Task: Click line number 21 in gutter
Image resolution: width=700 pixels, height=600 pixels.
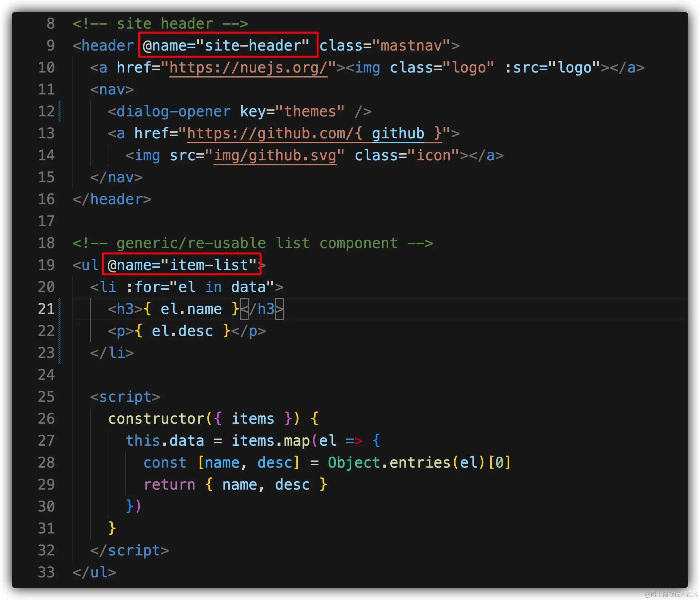Action: click(x=46, y=309)
